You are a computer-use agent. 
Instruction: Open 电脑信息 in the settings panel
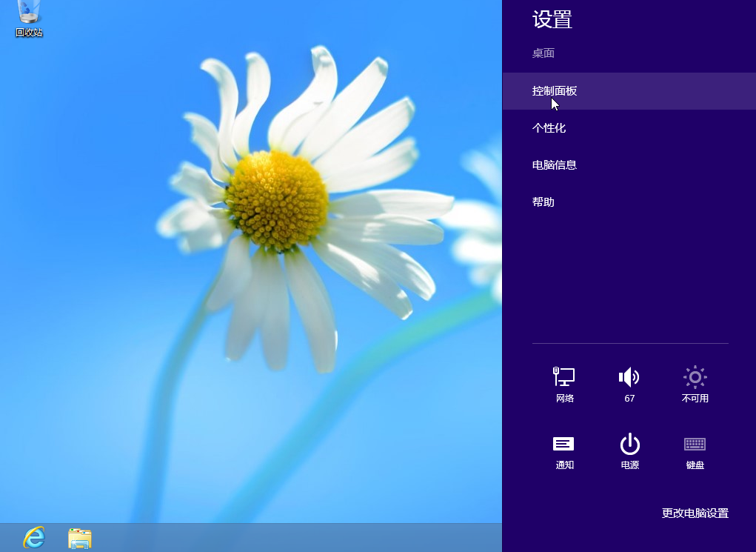point(555,165)
